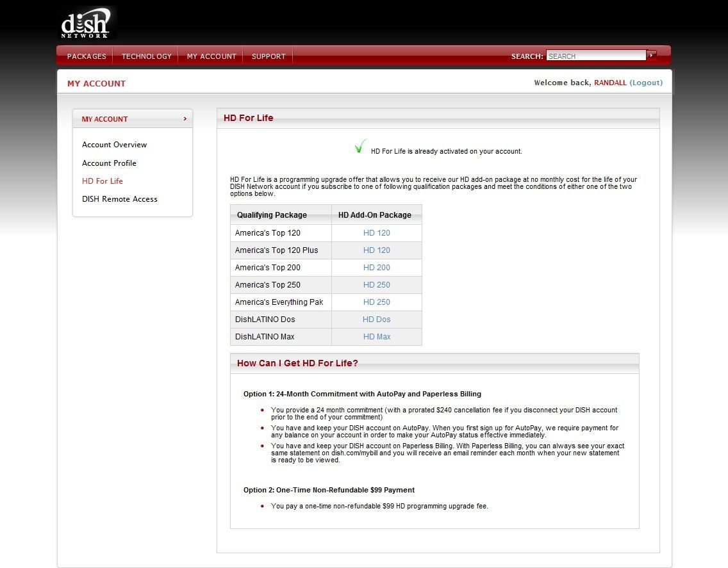
Task: Click the 'Welcome back,' text
Action: [x=563, y=83]
